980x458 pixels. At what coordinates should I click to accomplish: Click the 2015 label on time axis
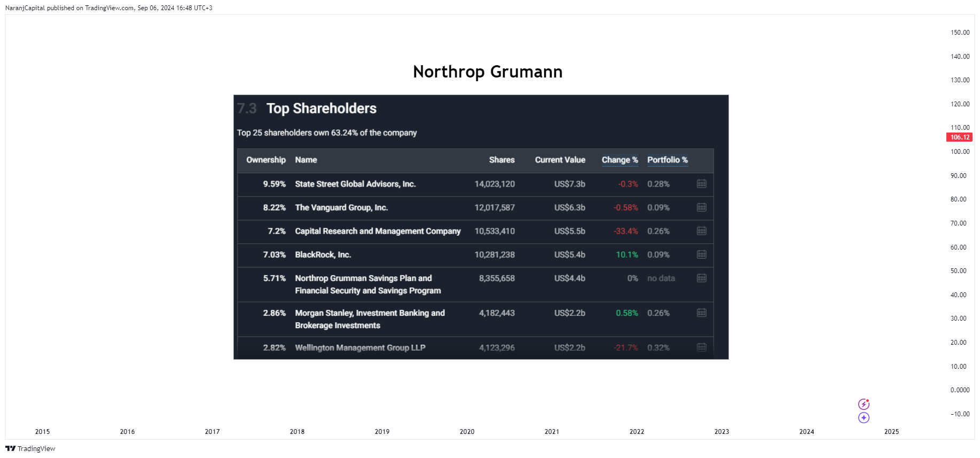click(42, 431)
